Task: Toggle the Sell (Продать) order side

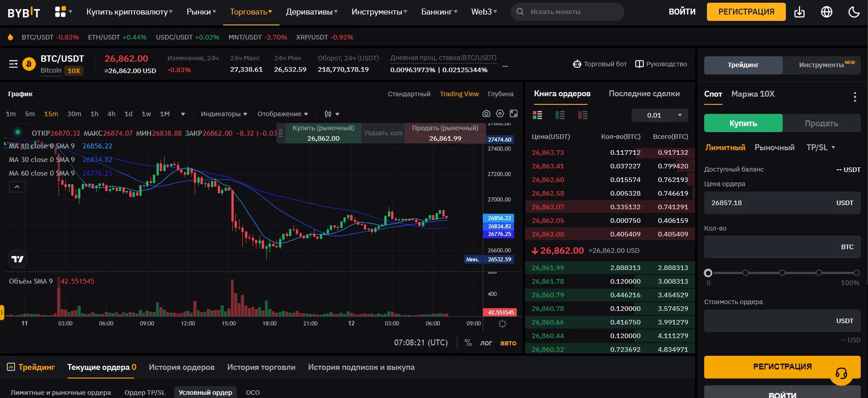Action: (x=821, y=123)
